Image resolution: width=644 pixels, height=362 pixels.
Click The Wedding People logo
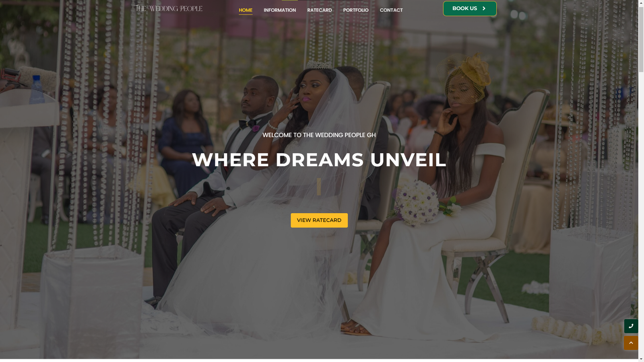coord(168,8)
